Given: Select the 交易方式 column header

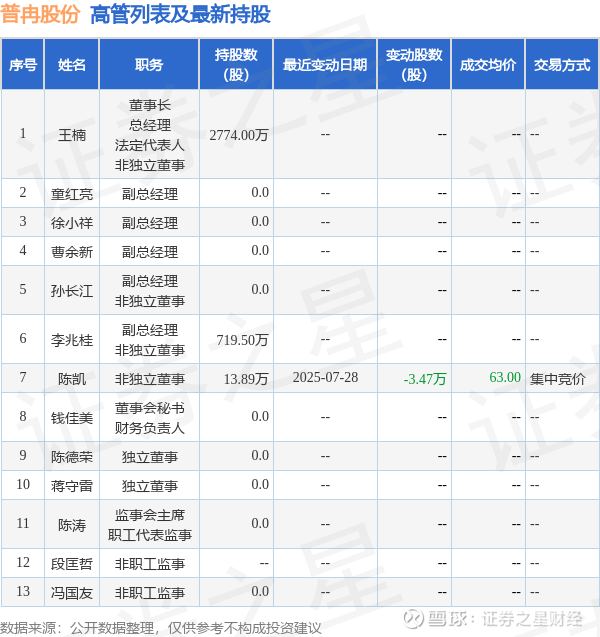Looking at the screenshot, I should (x=562, y=65).
